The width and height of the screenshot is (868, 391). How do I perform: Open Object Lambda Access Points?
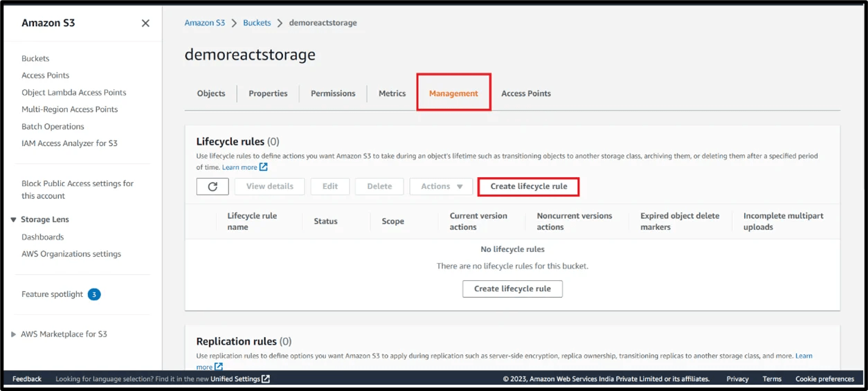click(74, 93)
